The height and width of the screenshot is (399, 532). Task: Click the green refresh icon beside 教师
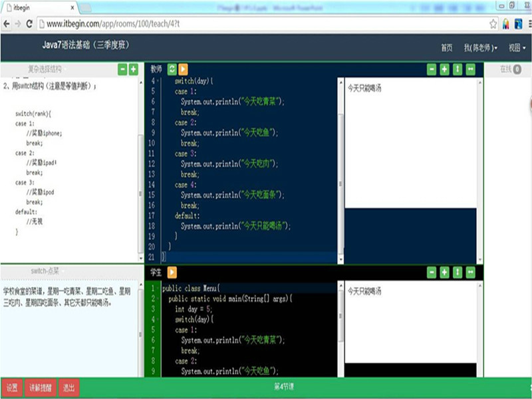172,69
